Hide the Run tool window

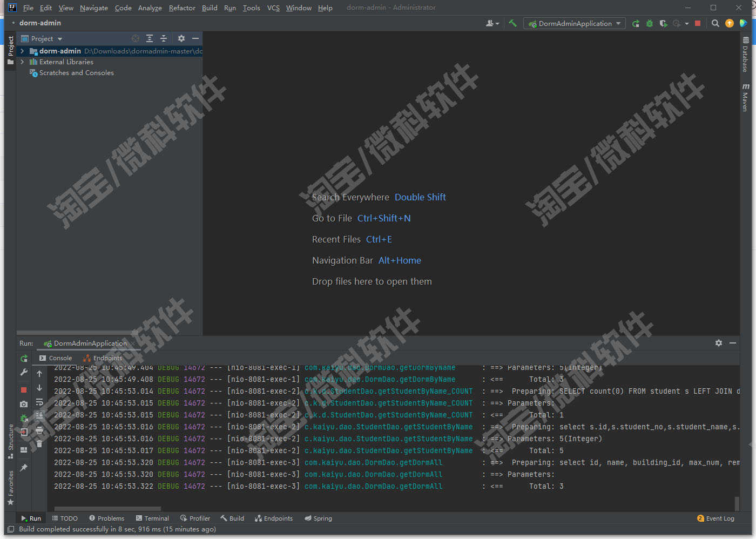[x=733, y=343]
